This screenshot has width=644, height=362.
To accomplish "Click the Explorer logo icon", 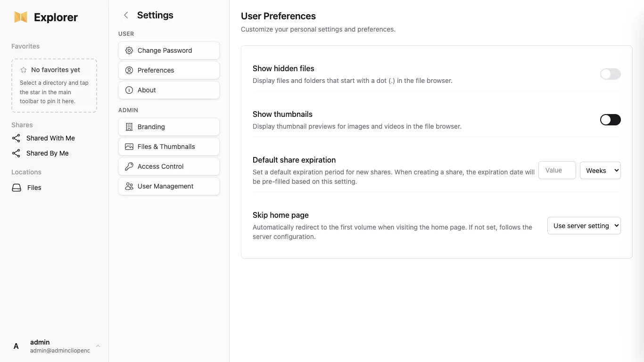I will (21, 17).
